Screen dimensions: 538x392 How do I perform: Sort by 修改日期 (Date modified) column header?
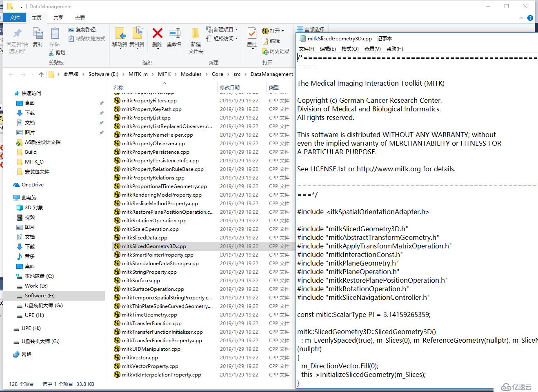click(242, 87)
